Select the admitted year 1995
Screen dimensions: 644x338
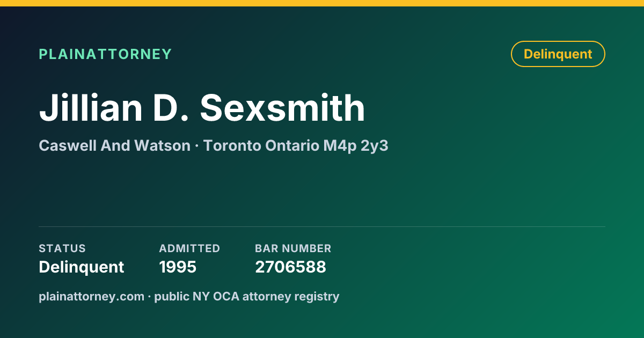click(x=178, y=267)
